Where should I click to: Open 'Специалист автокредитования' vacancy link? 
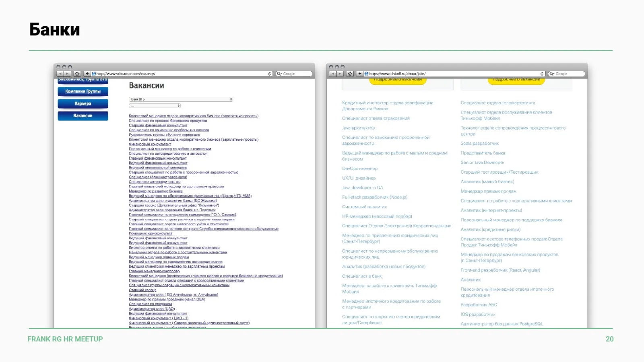pyautogui.click(x=155, y=182)
